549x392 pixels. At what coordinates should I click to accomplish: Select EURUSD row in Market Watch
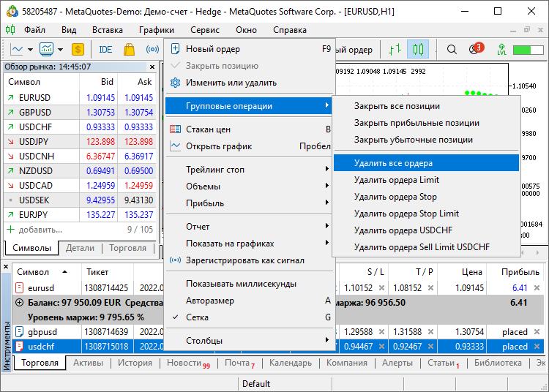click(81, 97)
